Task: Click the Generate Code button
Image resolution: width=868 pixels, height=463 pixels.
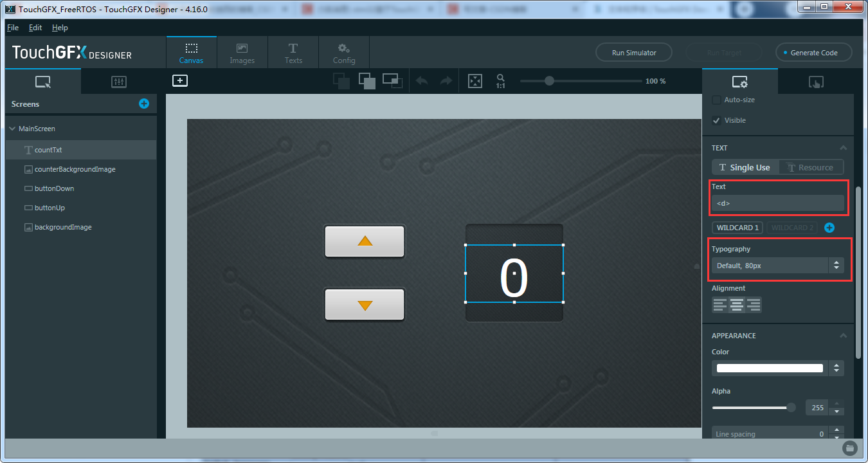Action: 813,52
